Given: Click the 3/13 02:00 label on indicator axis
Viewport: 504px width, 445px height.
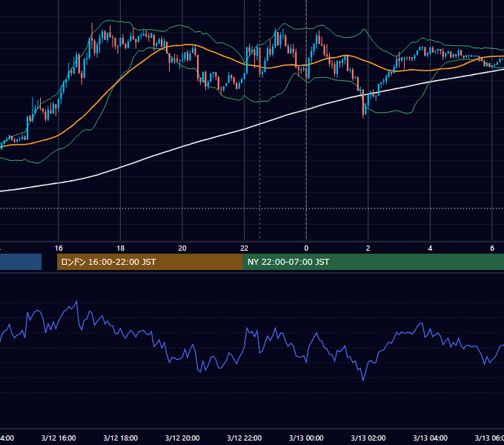Looking at the screenshot, I should (x=368, y=438).
